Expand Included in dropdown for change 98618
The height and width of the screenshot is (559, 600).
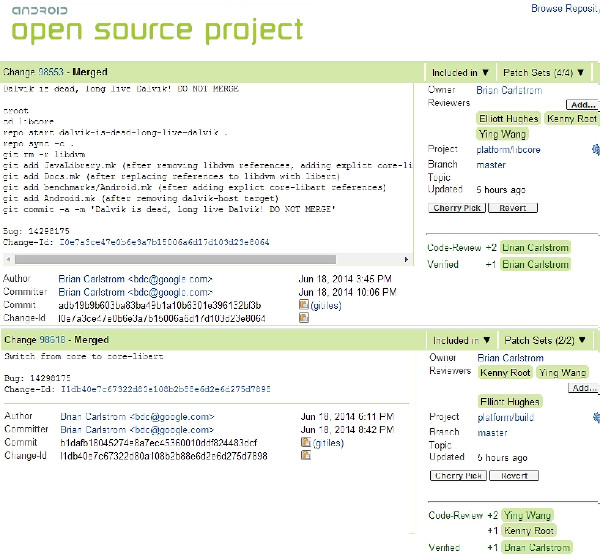pyautogui.click(x=461, y=340)
